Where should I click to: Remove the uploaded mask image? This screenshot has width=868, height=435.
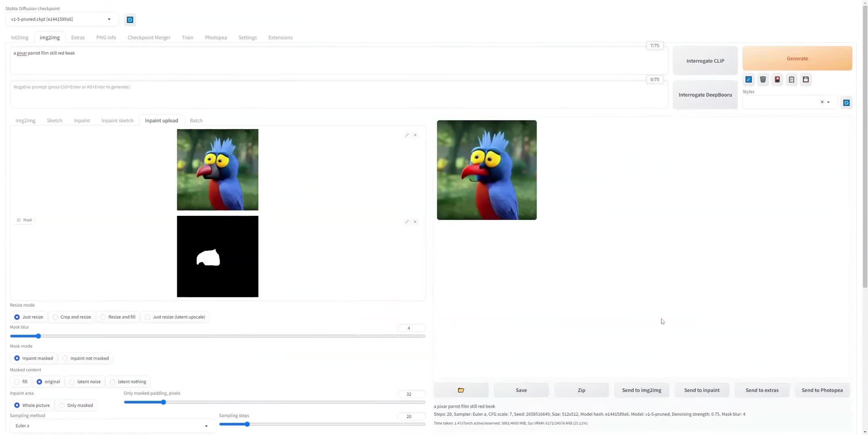[x=415, y=222]
